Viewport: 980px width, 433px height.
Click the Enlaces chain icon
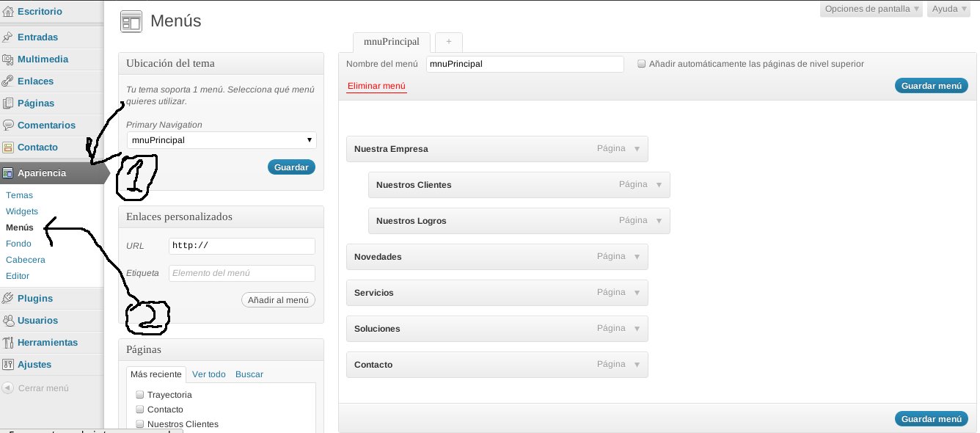[8, 81]
